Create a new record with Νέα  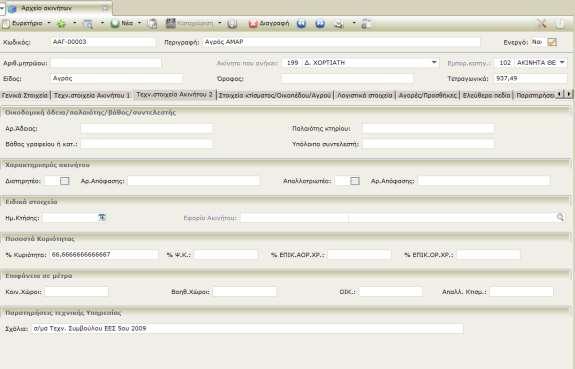coord(122,23)
